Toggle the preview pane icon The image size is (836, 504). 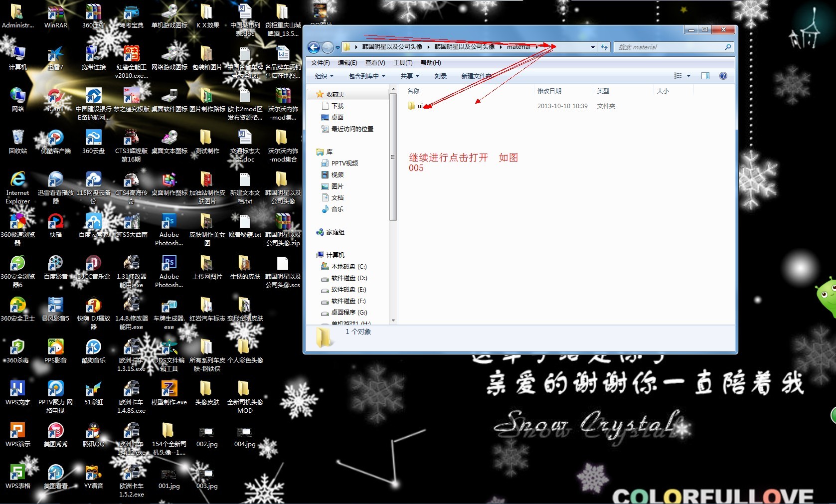point(705,76)
